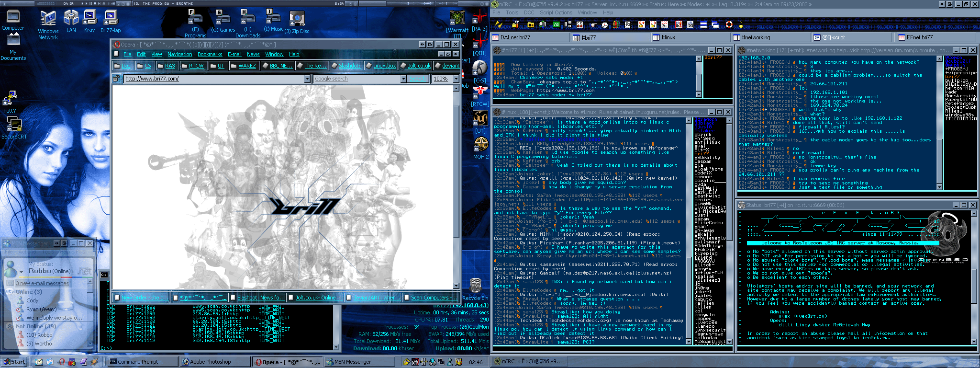Open the Tools menu in mIRC
The image size is (980, 368).
[512, 13]
